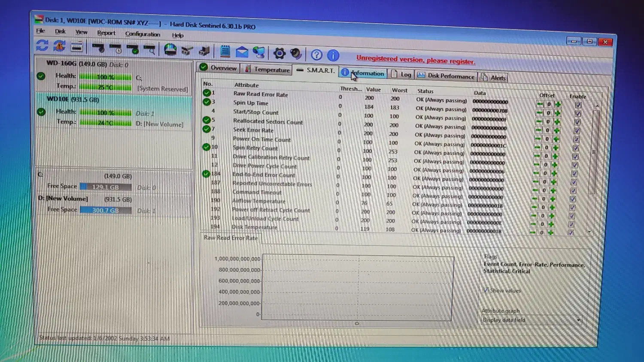Click the envelope send e-mail icon
644x362 pixels.
[242, 52]
